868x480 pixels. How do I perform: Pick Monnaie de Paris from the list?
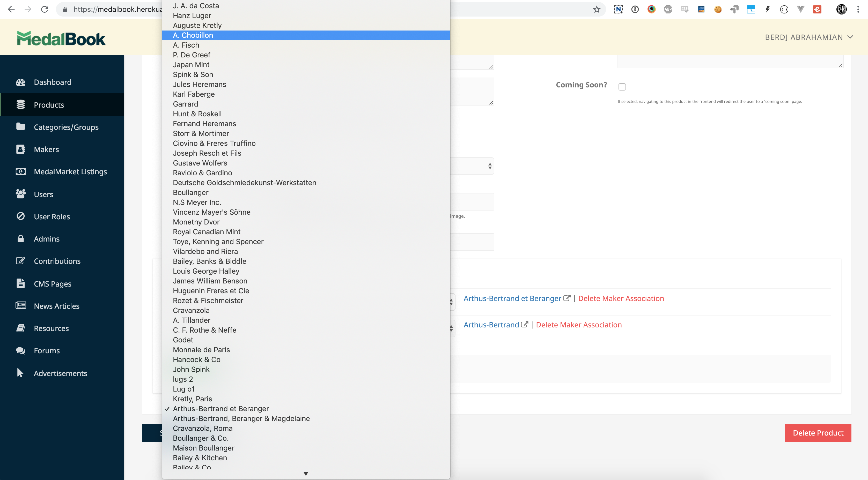click(306, 349)
